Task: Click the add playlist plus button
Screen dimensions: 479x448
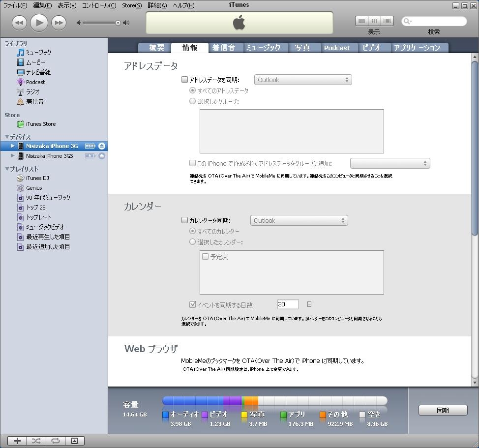Action: pyautogui.click(x=17, y=441)
